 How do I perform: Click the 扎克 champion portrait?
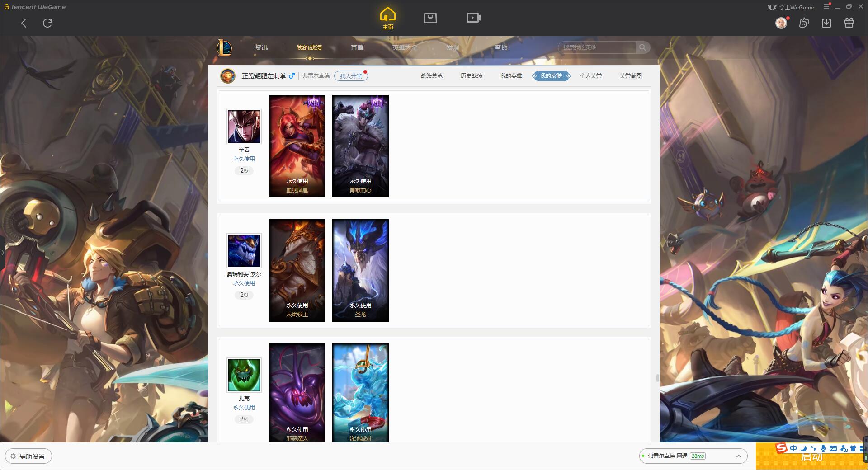[x=244, y=375]
